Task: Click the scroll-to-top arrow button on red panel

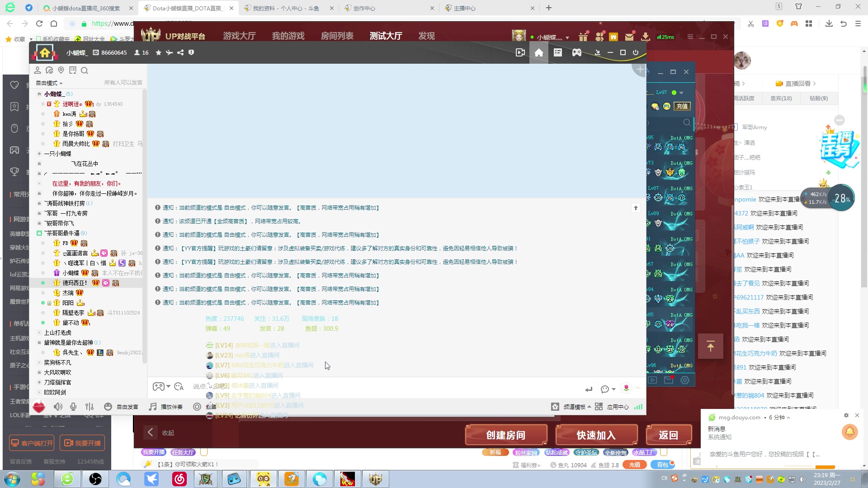Action: pos(711,347)
